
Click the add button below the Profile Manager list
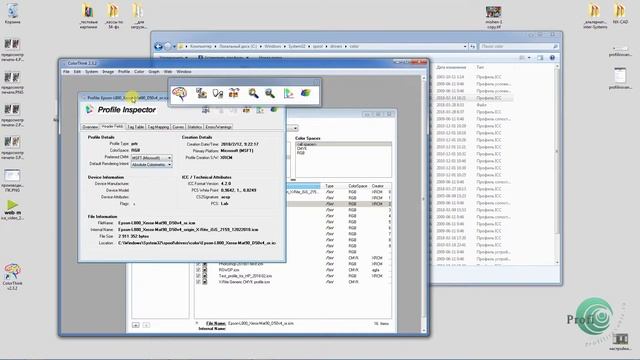[136, 325]
